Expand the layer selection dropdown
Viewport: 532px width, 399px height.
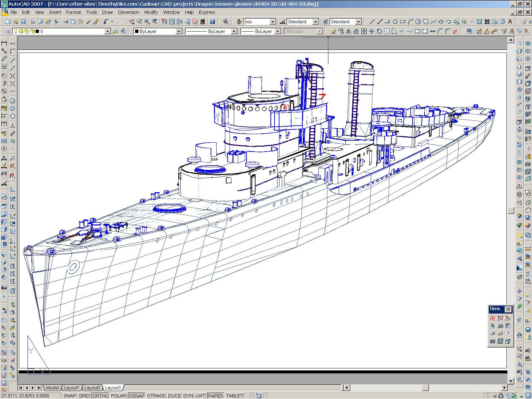click(107, 31)
